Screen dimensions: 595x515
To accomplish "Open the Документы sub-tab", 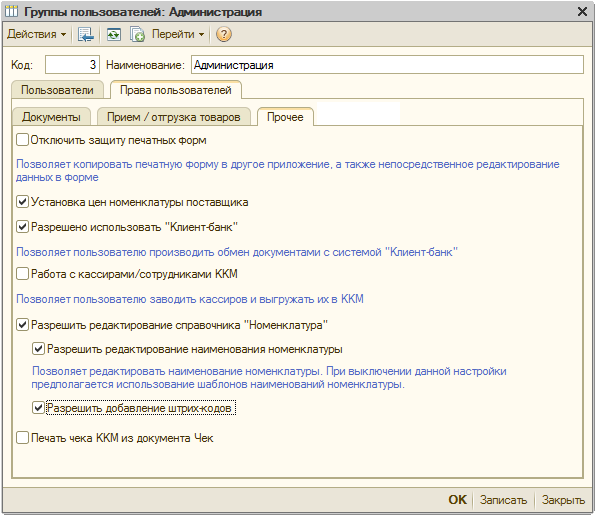I will pos(51,117).
